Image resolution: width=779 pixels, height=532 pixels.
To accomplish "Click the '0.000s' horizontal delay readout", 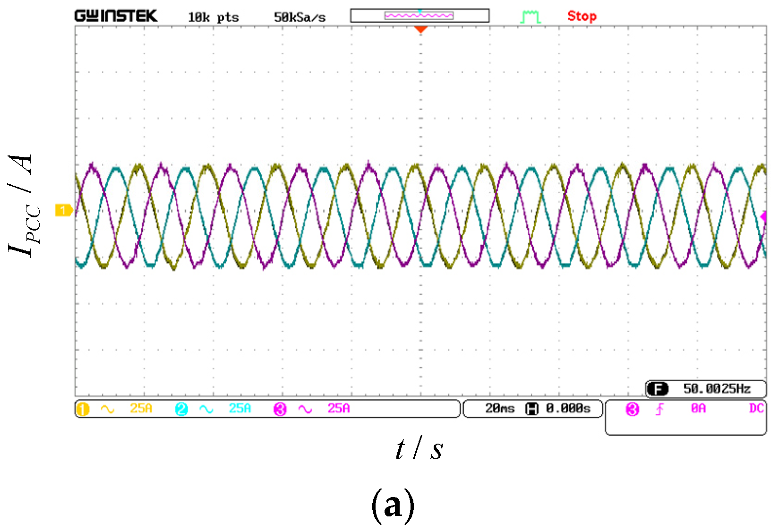I will pos(568,409).
